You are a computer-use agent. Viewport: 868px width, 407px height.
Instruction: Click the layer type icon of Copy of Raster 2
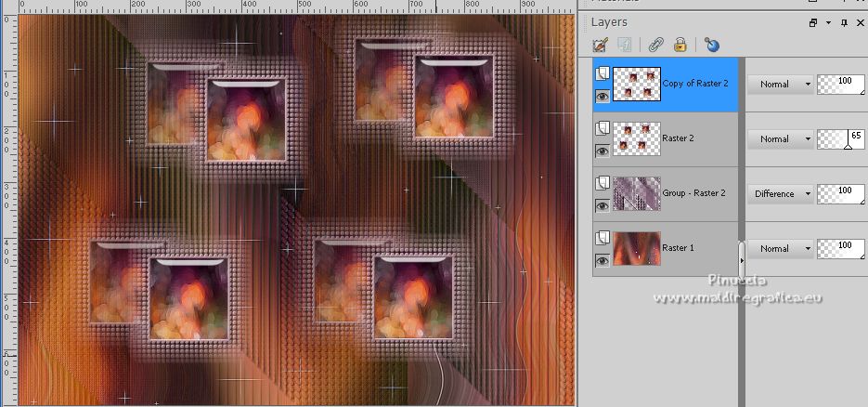[x=602, y=73]
